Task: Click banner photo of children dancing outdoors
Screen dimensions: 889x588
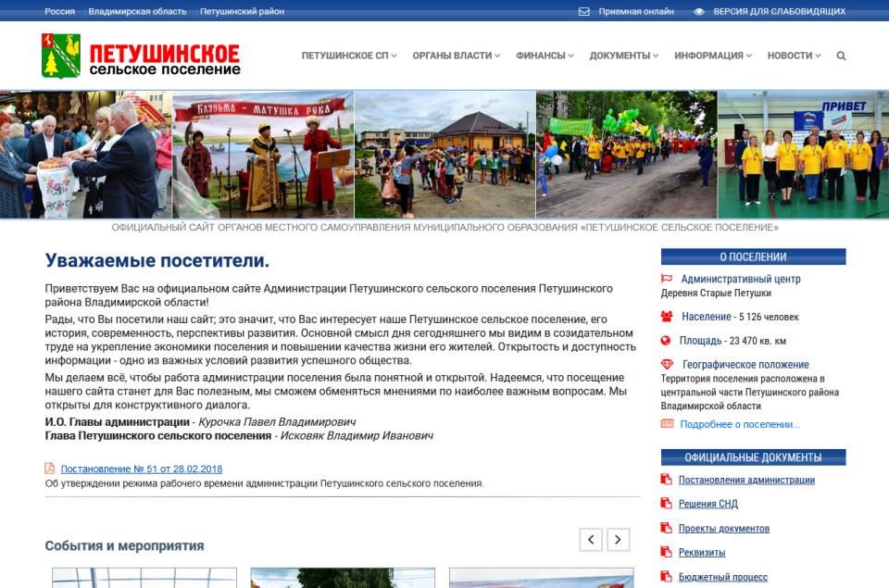Action: coord(445,155)
